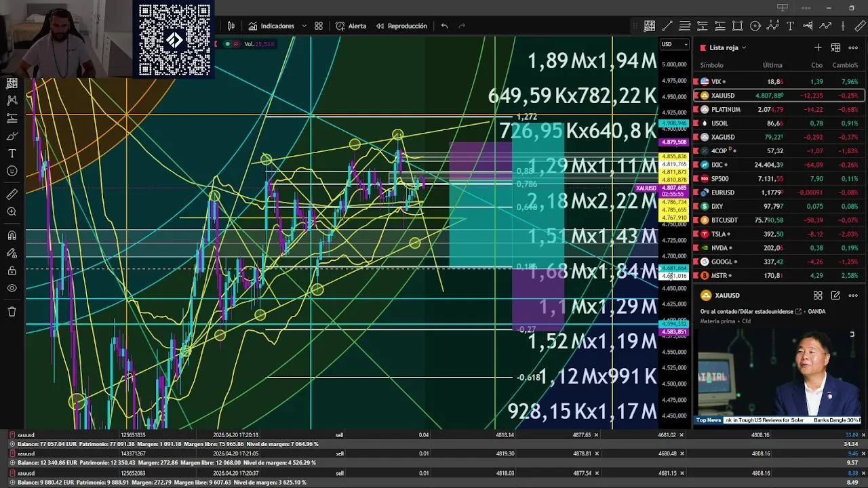Select TSLA in the watchlist
The width and height of the screenshot is (868, 488).
(x=779, y=234)
